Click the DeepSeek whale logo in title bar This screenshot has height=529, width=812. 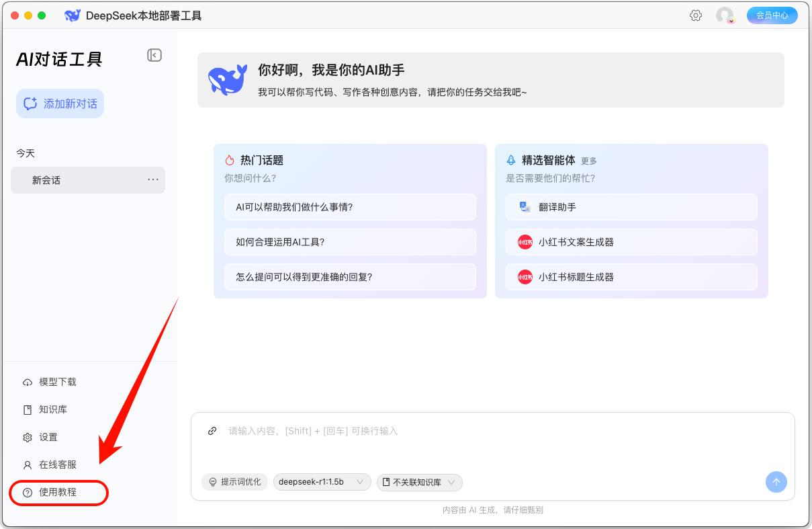click(x=73, y=15)
